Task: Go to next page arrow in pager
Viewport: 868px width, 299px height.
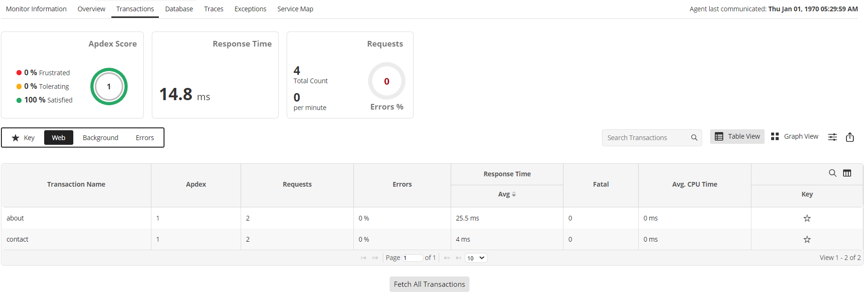Action: [447, 258]
